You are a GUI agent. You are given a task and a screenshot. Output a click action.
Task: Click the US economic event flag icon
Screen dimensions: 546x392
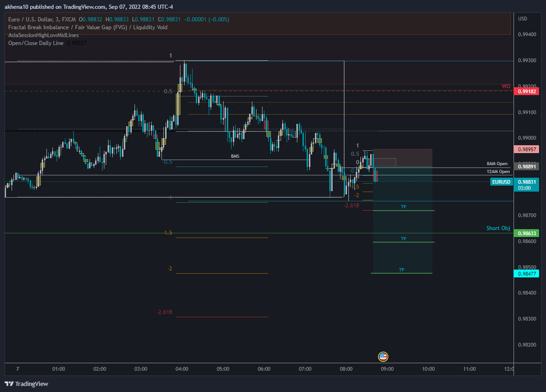(383, 356)
